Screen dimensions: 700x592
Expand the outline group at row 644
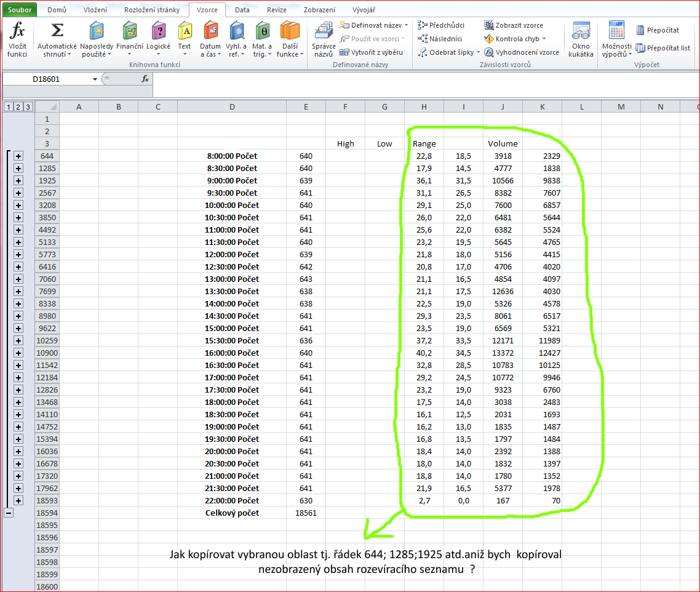coord(18,156)
